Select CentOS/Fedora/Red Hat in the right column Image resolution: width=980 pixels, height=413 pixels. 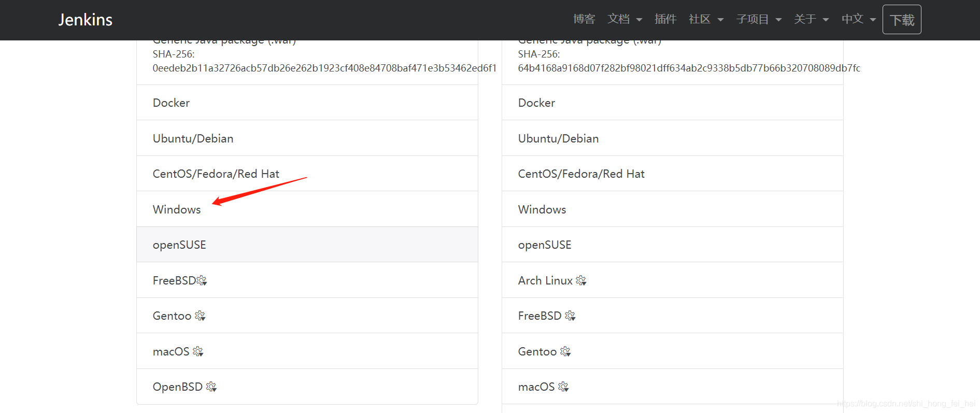pos(673,174)
